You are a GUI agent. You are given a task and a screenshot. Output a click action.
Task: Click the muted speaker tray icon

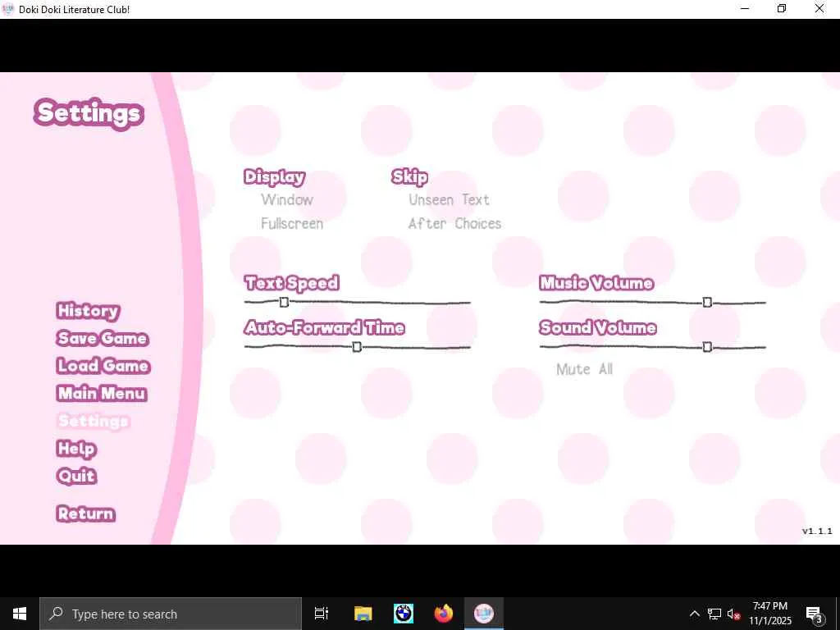[x=734, y=614]
